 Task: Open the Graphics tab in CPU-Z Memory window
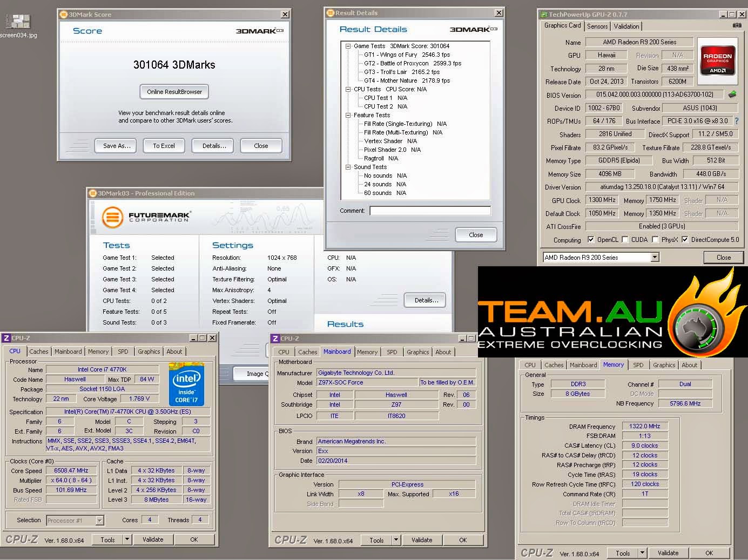point(664,365)
